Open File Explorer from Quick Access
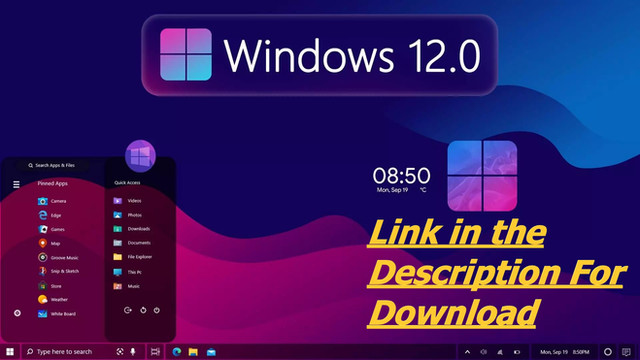 coord(133,257)
